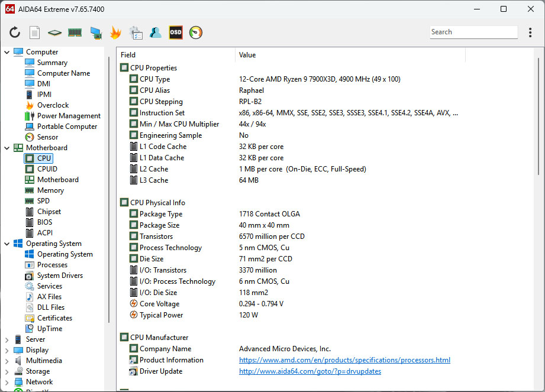Screen dimensions: 545x392
Task: Open the BIOS page
Action: pyautogui.click(x=44, y=222)
